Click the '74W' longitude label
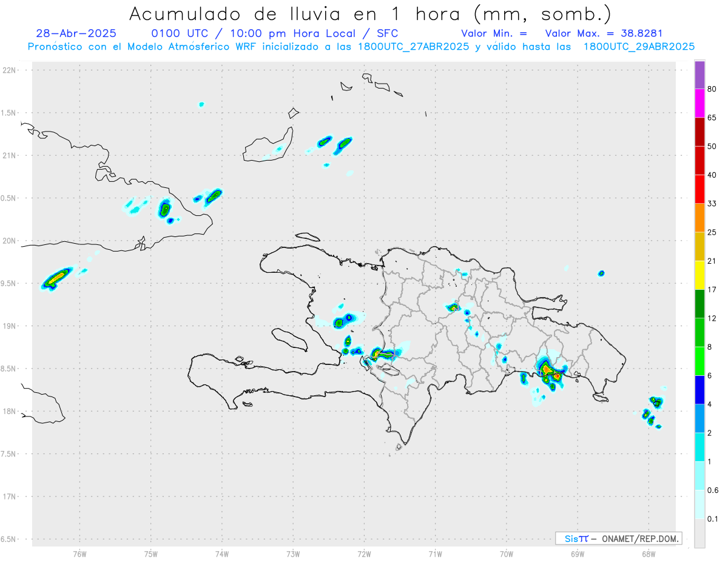The height and width of the screenshot is (562, 728). tap(221, 554)
